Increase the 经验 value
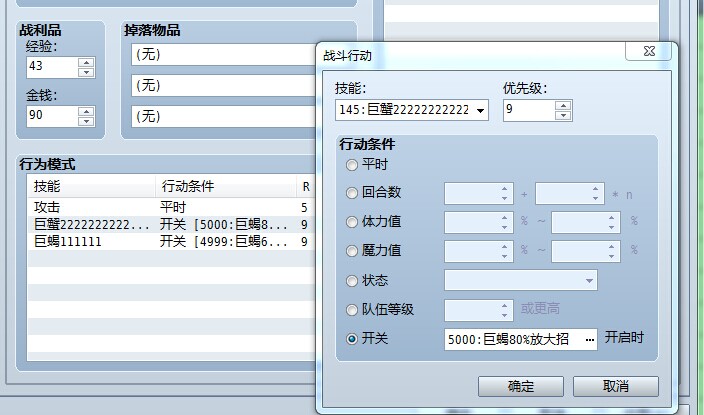This screenshot has width=704, height=415. tap(86, 62)
